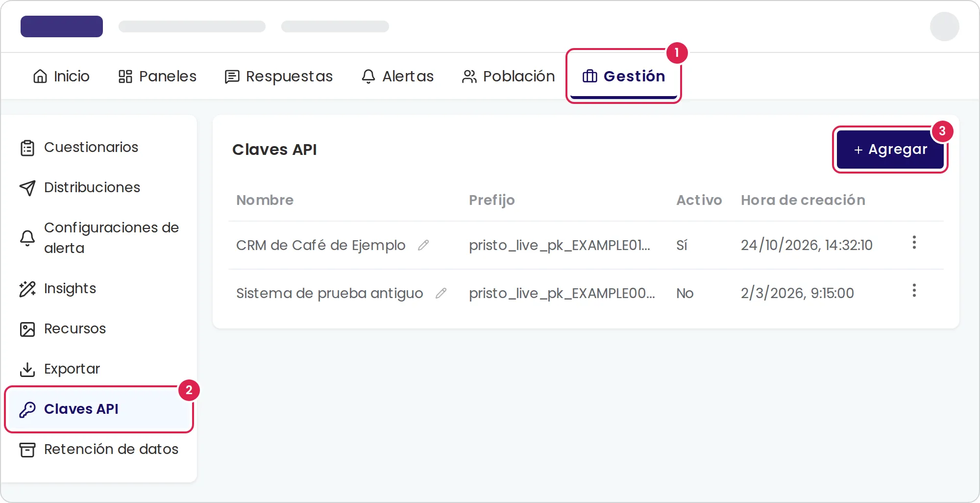The width and height of the screenshot is (980, 503).
Task: Click the Agregar button
Action: click(x=890, y=150)
